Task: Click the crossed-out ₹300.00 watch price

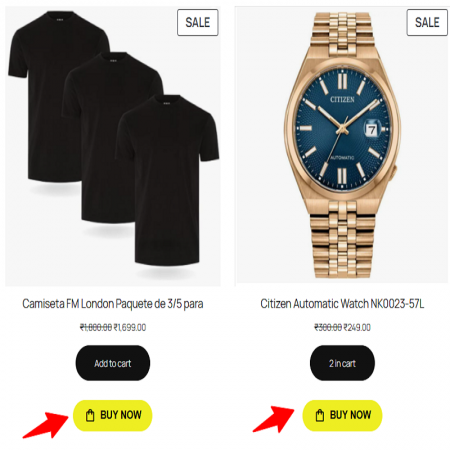Action: pyautogui.click(x=328, y=327)
